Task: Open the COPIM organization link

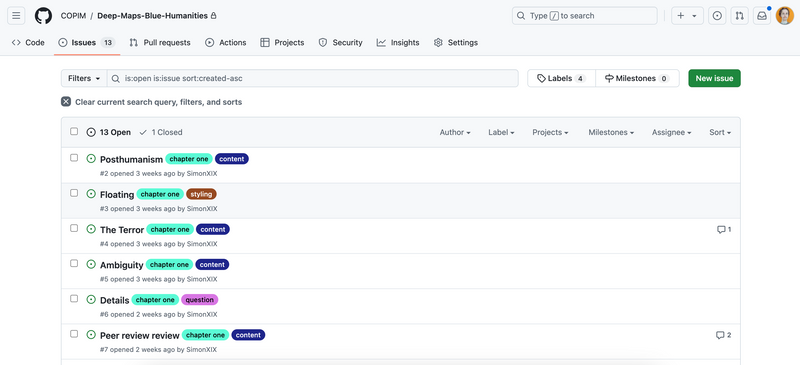Action: (73, 16)
